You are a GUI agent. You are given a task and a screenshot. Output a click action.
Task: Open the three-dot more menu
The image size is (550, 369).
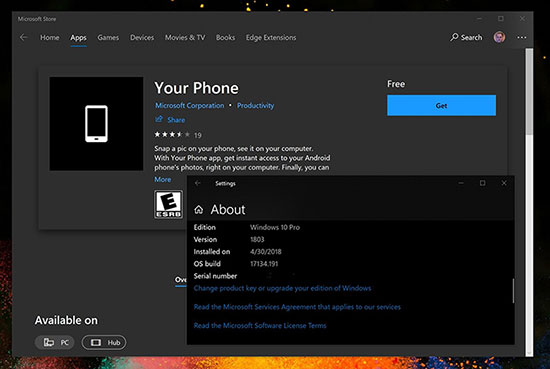tap(522, 37)
